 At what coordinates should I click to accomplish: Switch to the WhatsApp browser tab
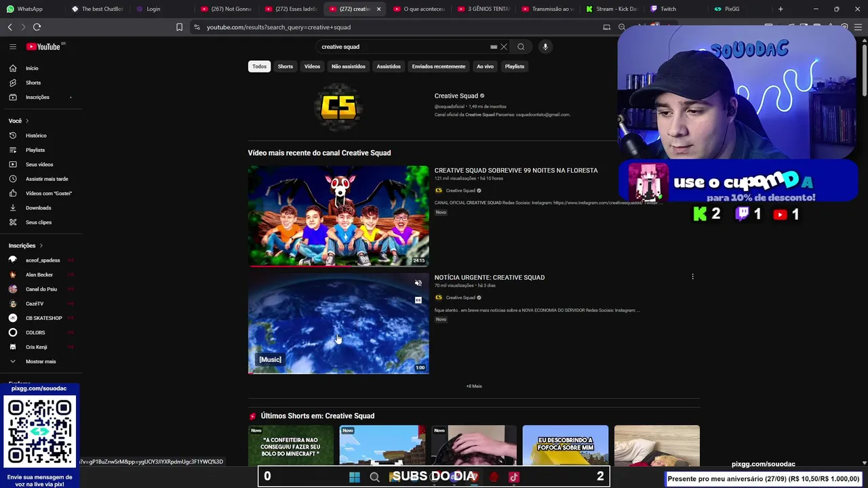[30, 9]
